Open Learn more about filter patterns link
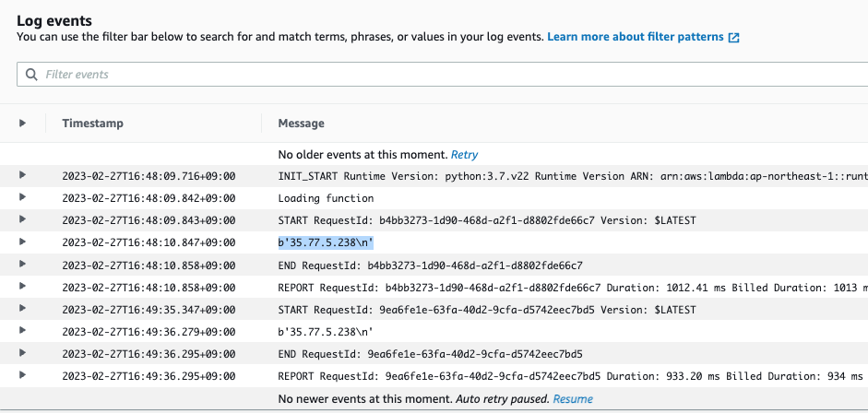Screen dimensions: 868x413 pos(636,37)
